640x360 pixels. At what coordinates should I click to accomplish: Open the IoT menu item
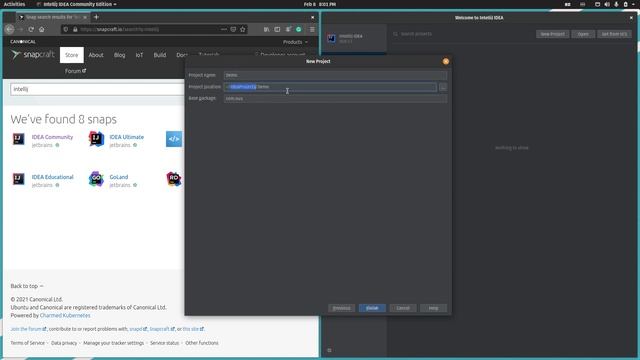tap(140, 55)
